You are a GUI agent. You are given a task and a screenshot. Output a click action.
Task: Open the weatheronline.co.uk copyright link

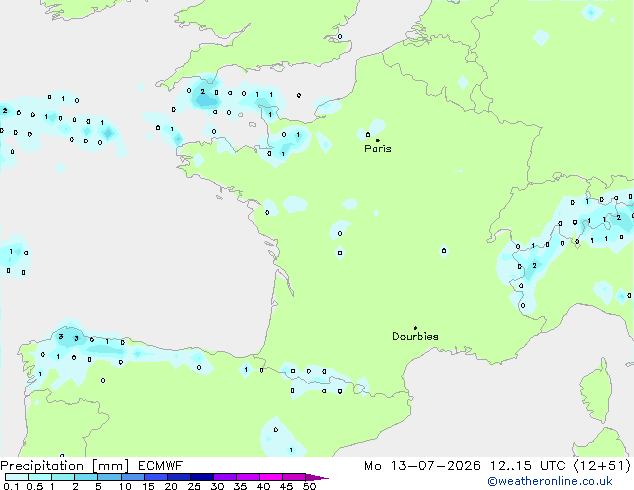[550, 481]
